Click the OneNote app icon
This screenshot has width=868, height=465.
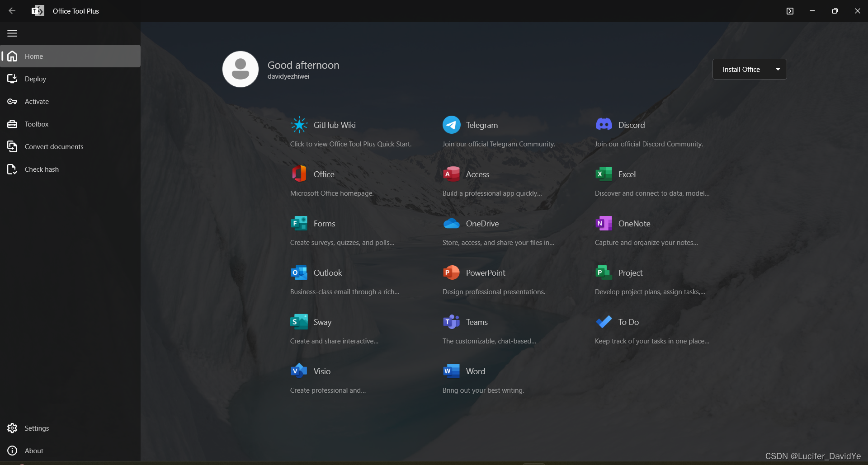[604, 223]
